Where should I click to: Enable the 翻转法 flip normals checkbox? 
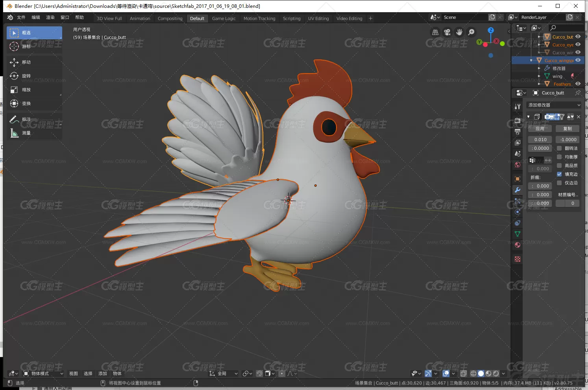(559, 148)
